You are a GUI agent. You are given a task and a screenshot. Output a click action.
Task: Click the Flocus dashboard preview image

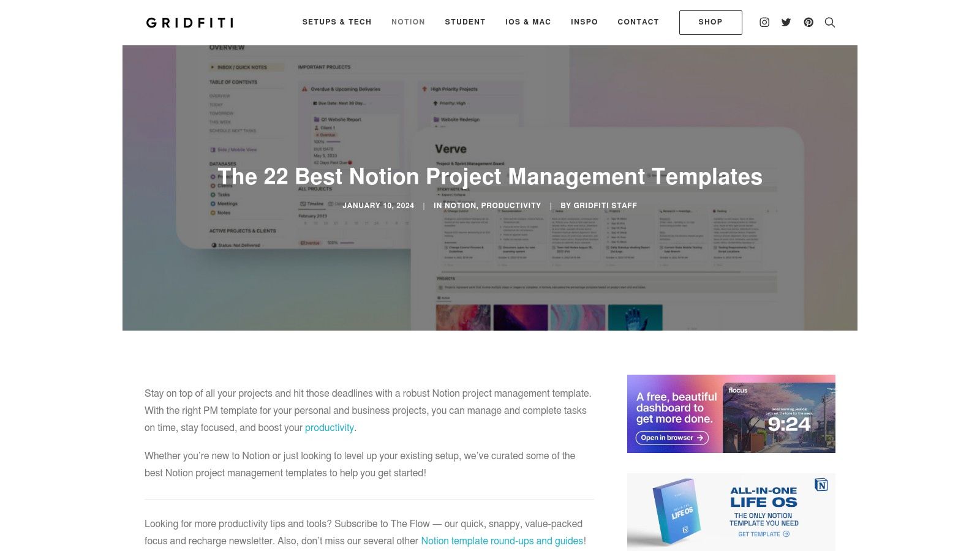click(779, 414)
